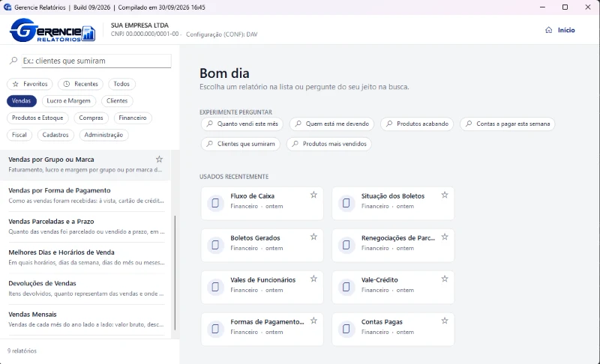Star the Vales de Funcionários card
This screenshot has height=364, width=600.
click(313, 279)
